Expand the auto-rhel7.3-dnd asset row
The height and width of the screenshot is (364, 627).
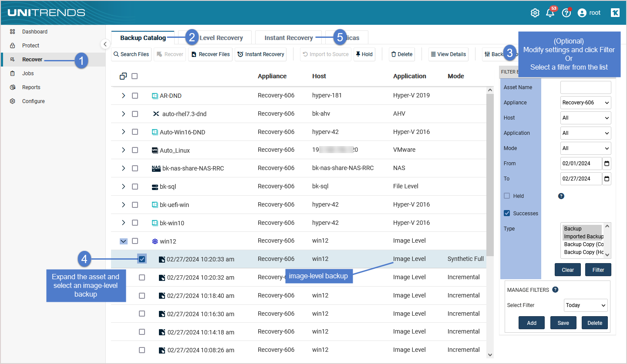[x=123, y=114]
